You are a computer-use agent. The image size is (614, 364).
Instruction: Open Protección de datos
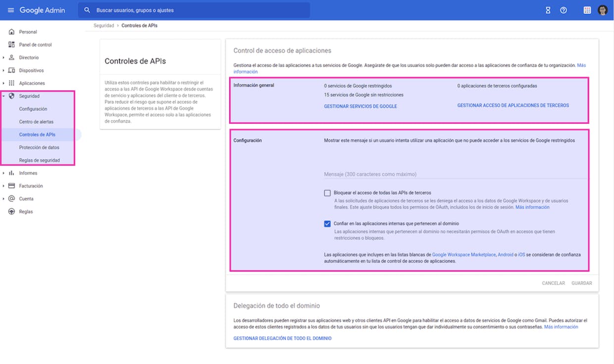click(39, 147)
